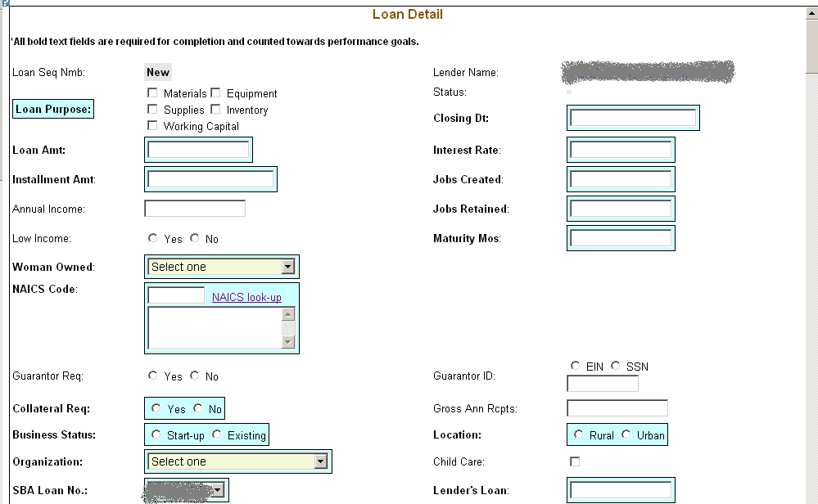Viewport: 818px width, 504px height.
Task: Choose Urban location option
Action: tap(626, 434)
